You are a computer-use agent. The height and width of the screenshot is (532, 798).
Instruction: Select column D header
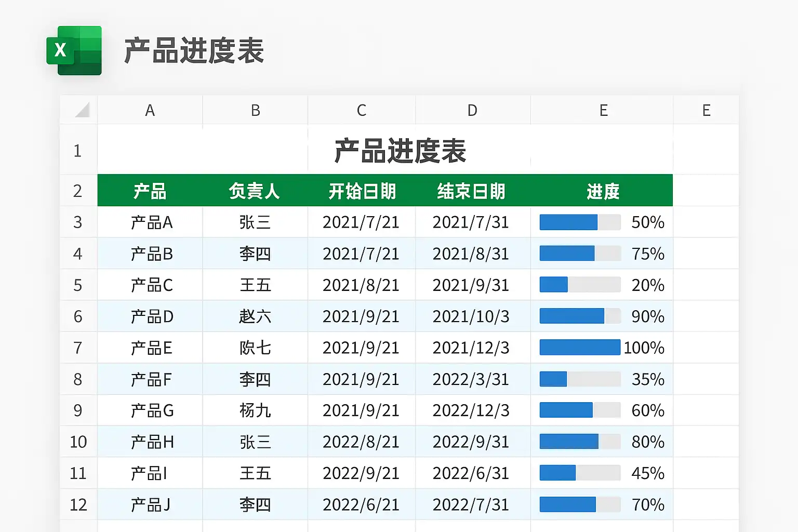[472, 110]
